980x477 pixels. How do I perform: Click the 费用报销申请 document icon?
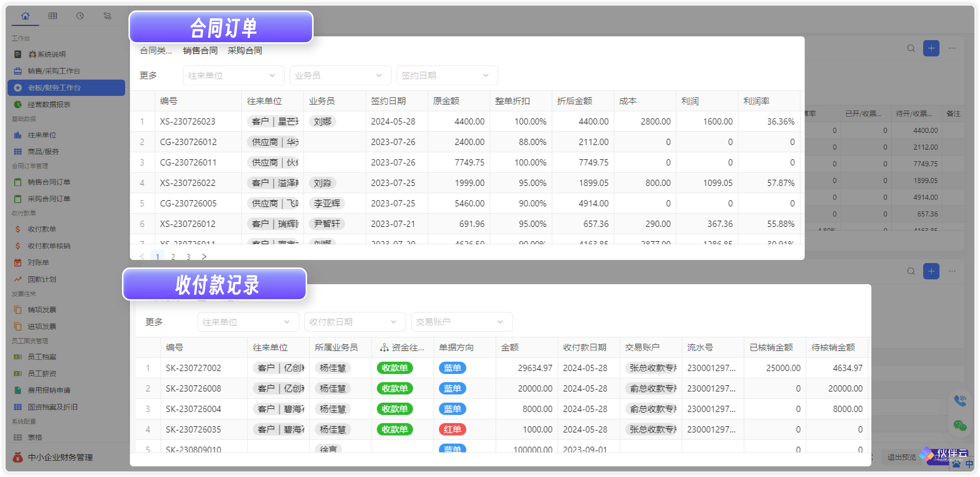[18, 390]
